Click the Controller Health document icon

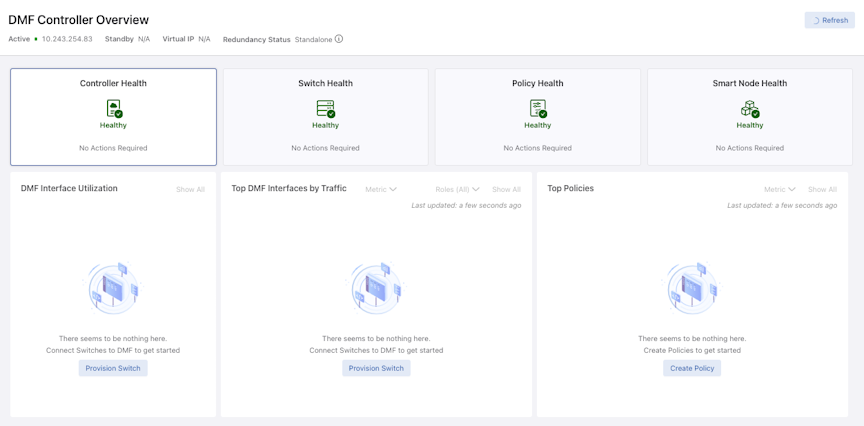click(x=114, y=109)
